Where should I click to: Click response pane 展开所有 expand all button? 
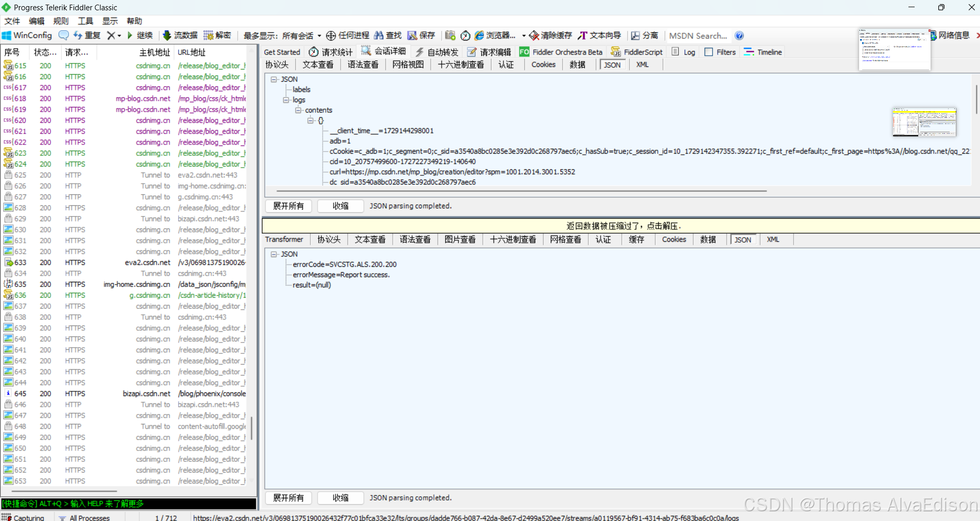click(x=289, y=498)
